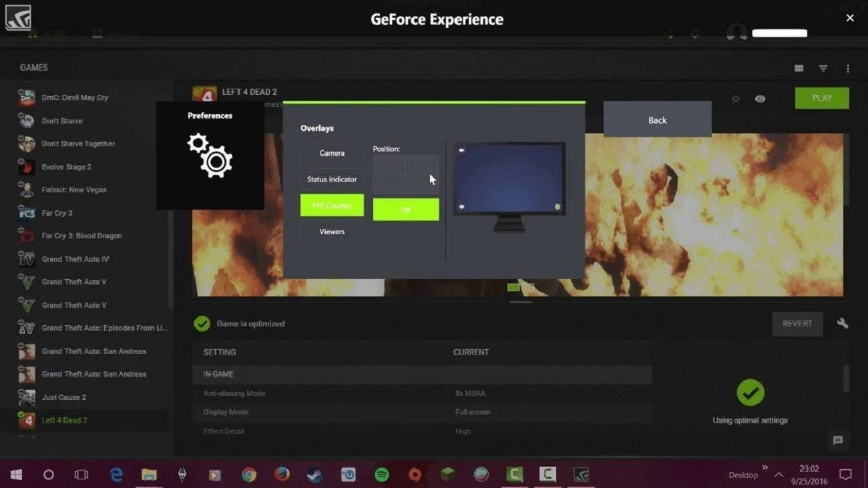868x488 pixels.
Task: Choose top-right quadrant in Position grid
Action: pos(423,165)
